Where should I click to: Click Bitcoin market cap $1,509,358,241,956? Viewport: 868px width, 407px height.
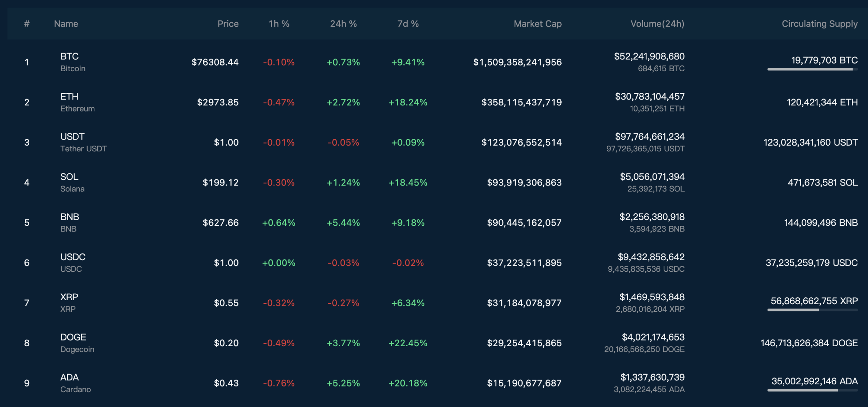[517, 62]
